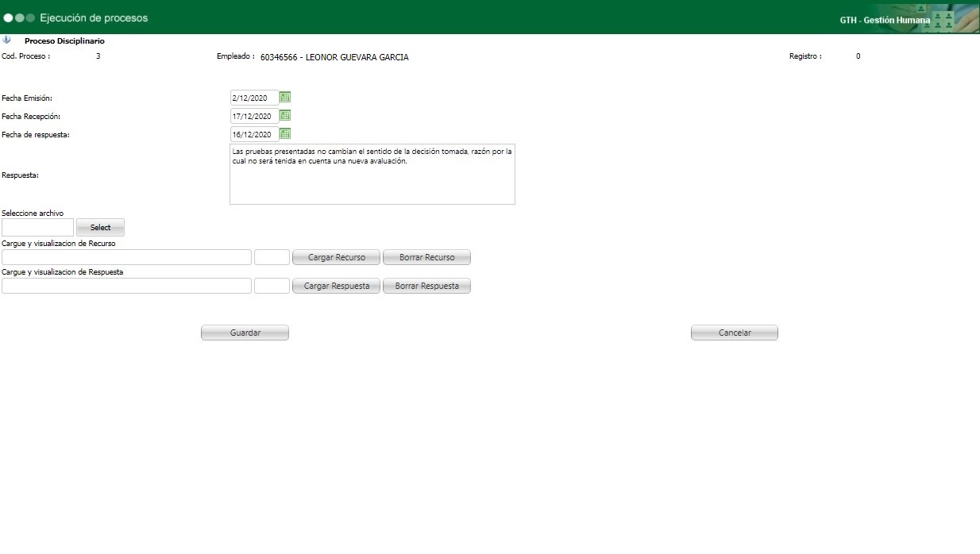Click the Cargue y visualizacion de Respuesta label
This screenshot has height=554, width=980.
pos(62,272)
